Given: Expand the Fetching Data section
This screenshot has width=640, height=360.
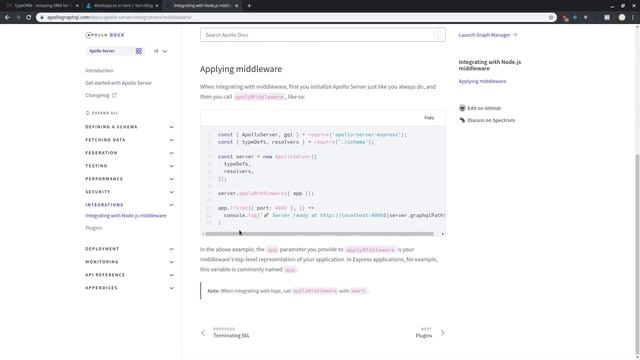Looking at the screenshot, I should pyautogui.click(x=129, y=140).
